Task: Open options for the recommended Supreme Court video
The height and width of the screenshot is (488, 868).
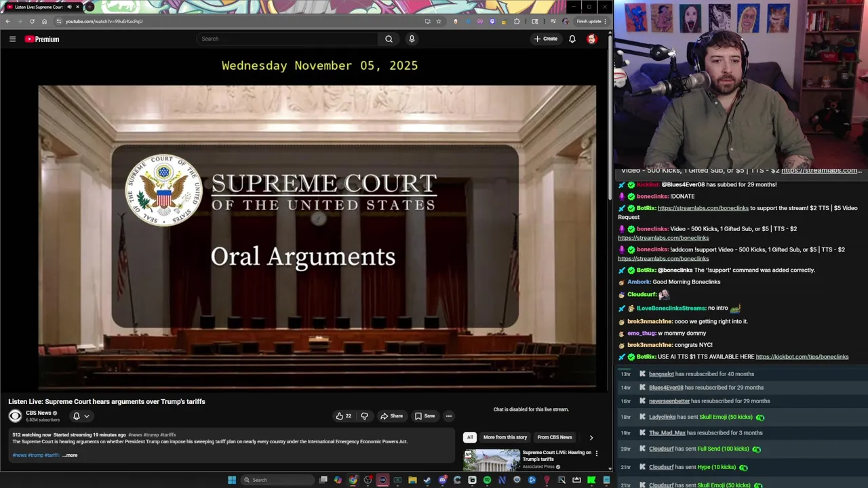Action: (x=597, y=453)
